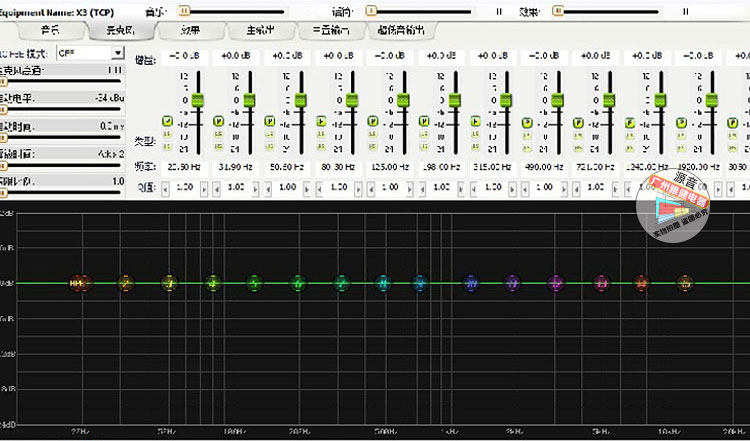
Task: Increase Q value of the 50.50 Hz band
Action: pyautogui.click(x=307, y=189)
